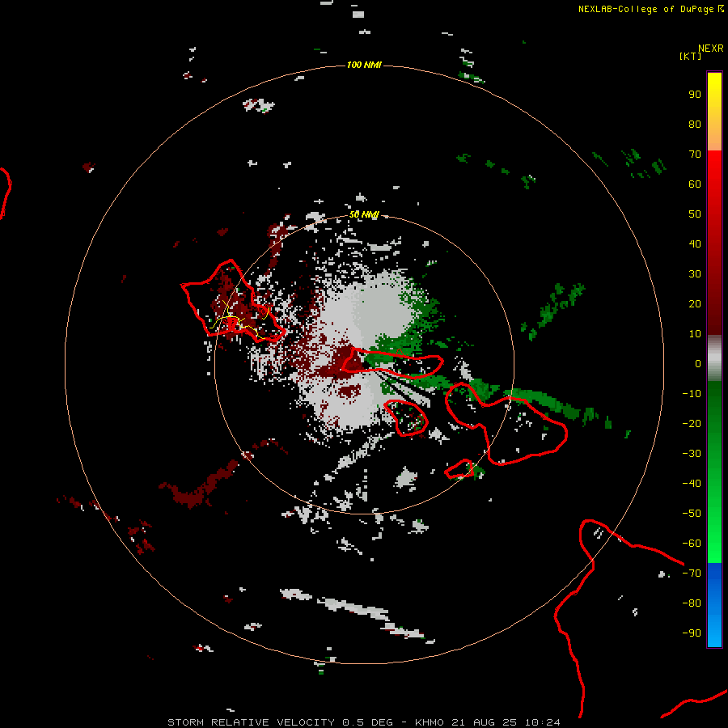Click the NEXLAB-College of DuPage credit text
The image size is (728, 728).
[645, 9]
